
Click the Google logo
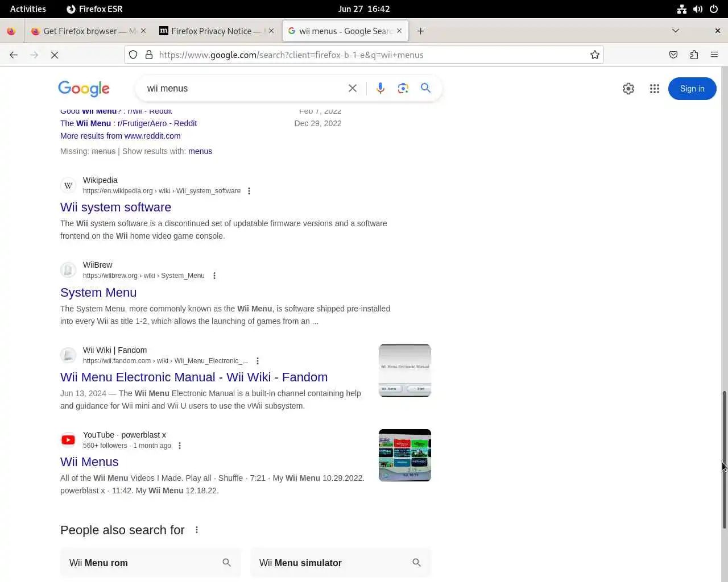[84, 89]
